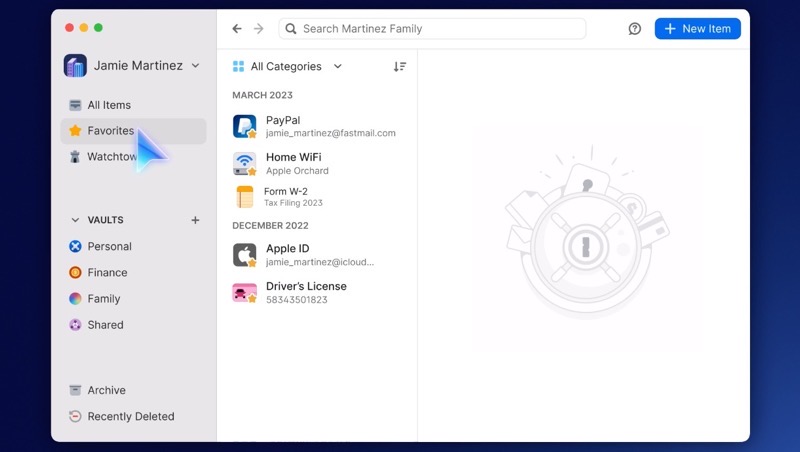Click the Personal vault blue icon
800x452 pixels.
tap(75, 246)
